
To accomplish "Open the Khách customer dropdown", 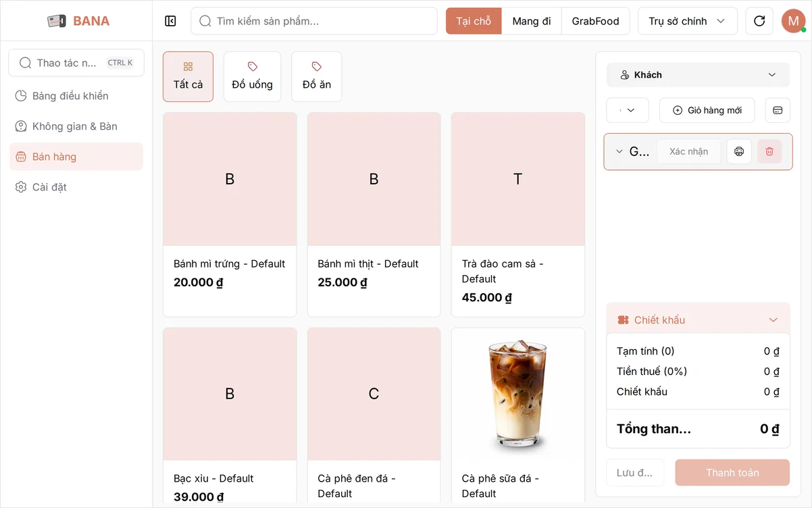I will click(x=698, y=75).
